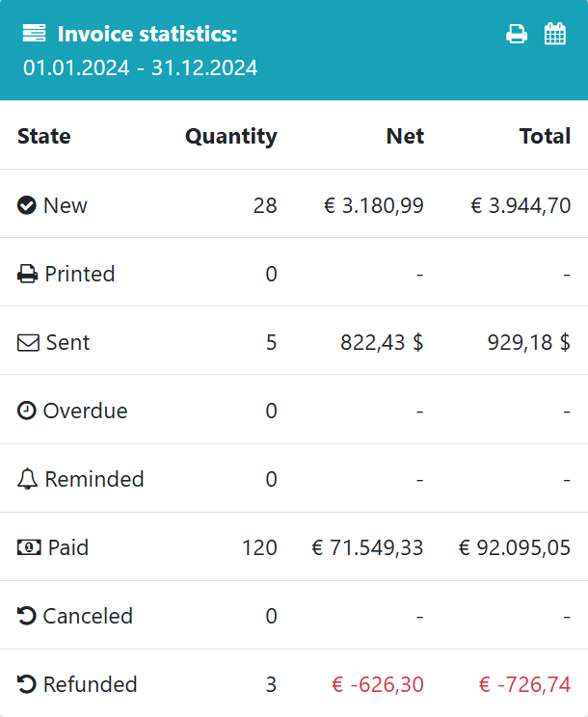Click the clock icon beside Overdue
Viewport: 588px width, 717px height.
(x=27, y=411)
